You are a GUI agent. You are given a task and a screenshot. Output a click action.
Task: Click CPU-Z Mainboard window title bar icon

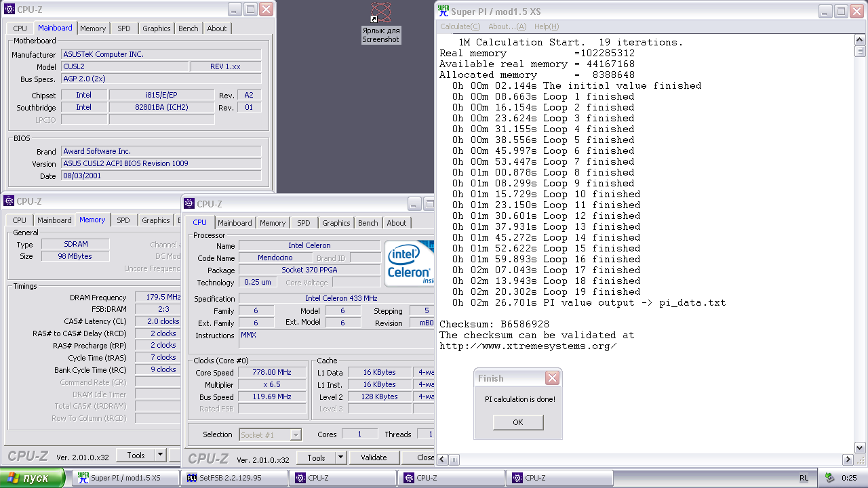(x=8, y=9)
